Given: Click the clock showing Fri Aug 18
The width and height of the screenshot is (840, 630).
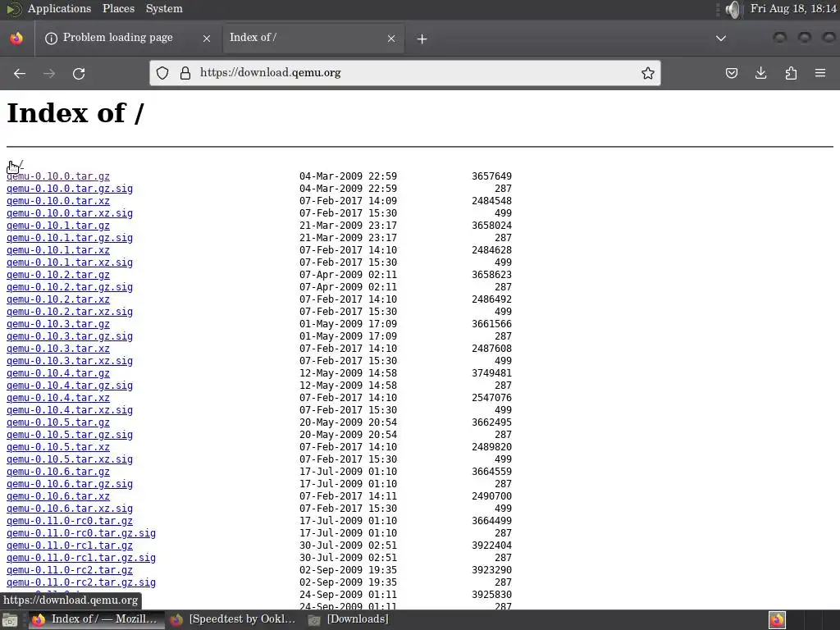Looking at the screenshot, I should tap(793, 8).
